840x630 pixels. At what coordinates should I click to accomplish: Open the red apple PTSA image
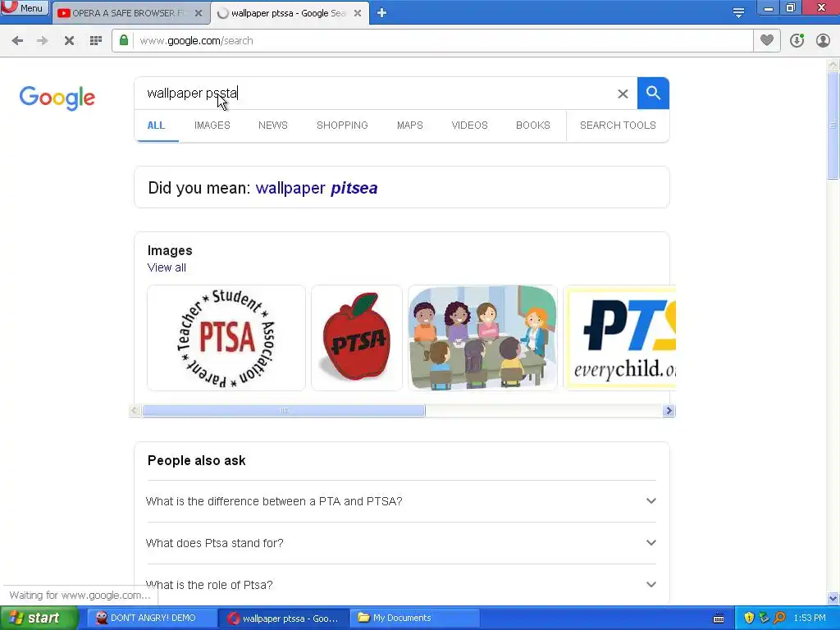point(357,337)
